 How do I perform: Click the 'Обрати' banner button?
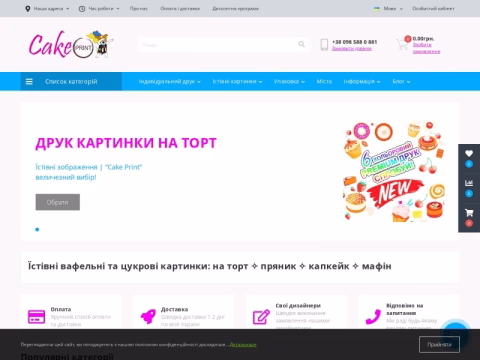tap(58, 202)
